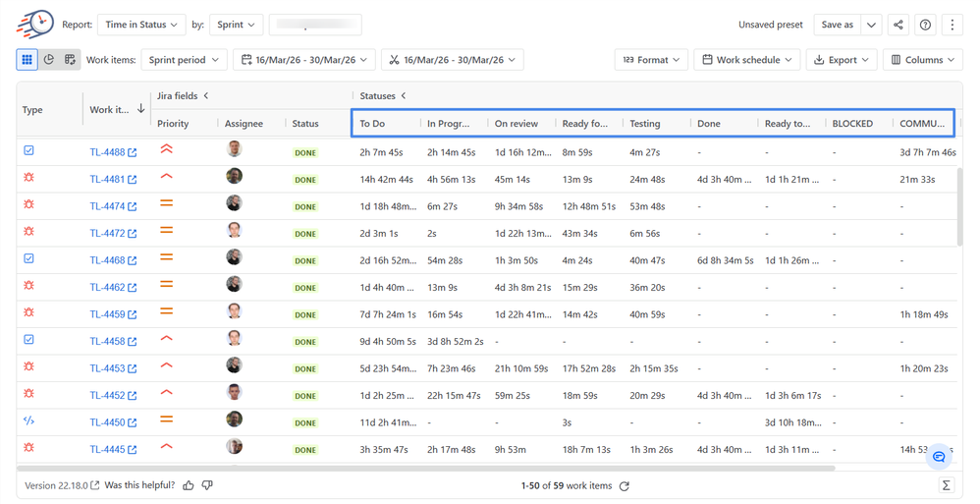980x504 pixels.
Task: Click the thumbs up feedback icon
Action: (x=189, y=485)
